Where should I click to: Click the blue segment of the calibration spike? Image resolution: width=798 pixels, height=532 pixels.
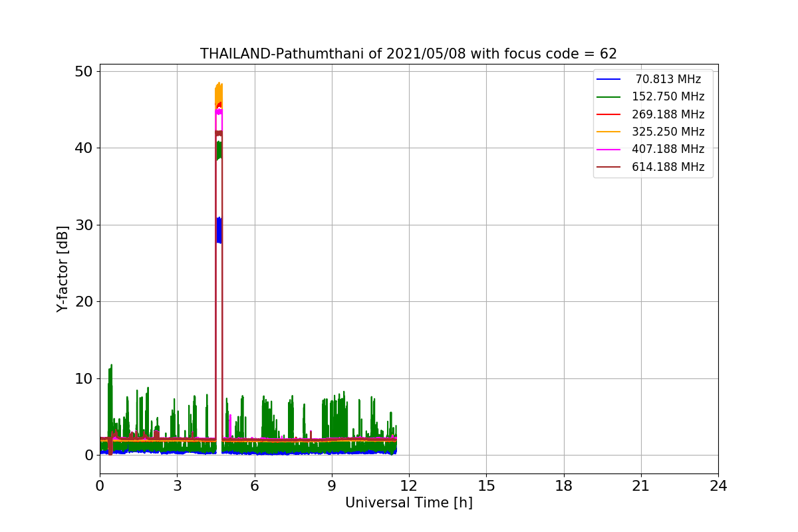click(x=219, y=230)
